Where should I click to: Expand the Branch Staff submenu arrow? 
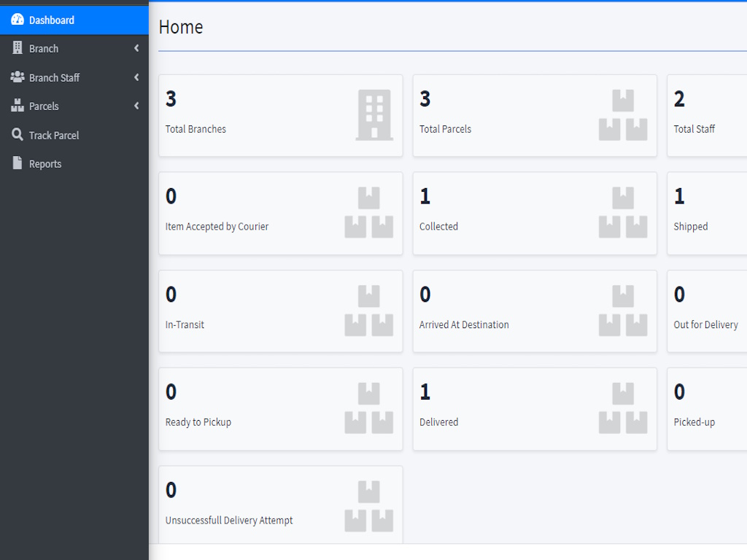136,77
